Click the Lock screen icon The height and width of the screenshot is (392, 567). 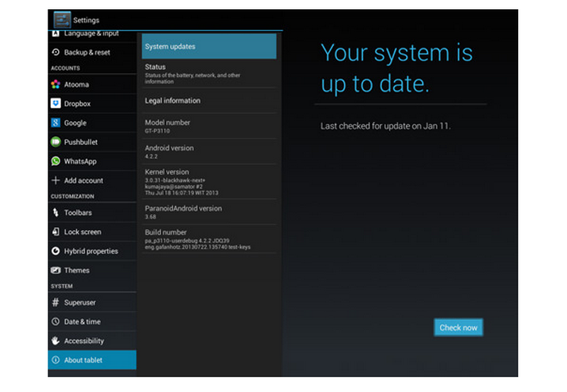[56, 231]
